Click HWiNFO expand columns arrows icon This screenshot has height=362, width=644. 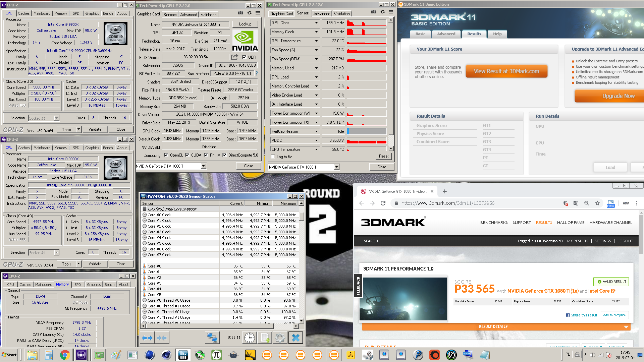[x=147, y=338]
